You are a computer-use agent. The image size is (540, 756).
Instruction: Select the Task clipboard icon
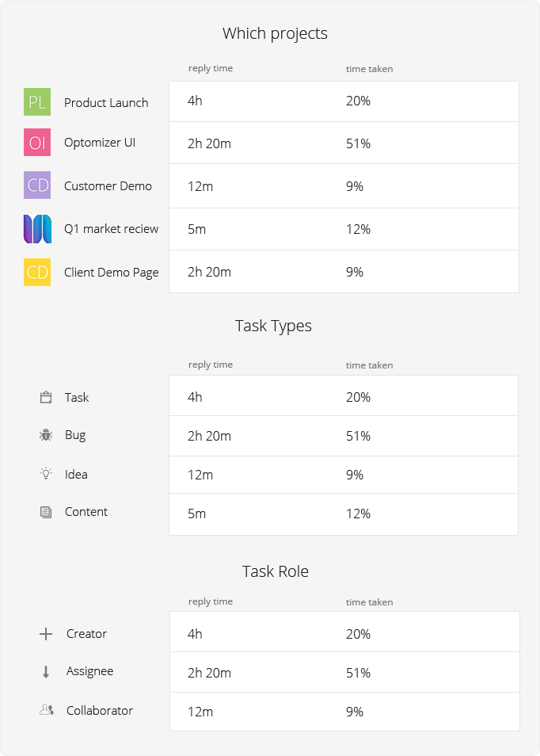(x=46, y=397)
